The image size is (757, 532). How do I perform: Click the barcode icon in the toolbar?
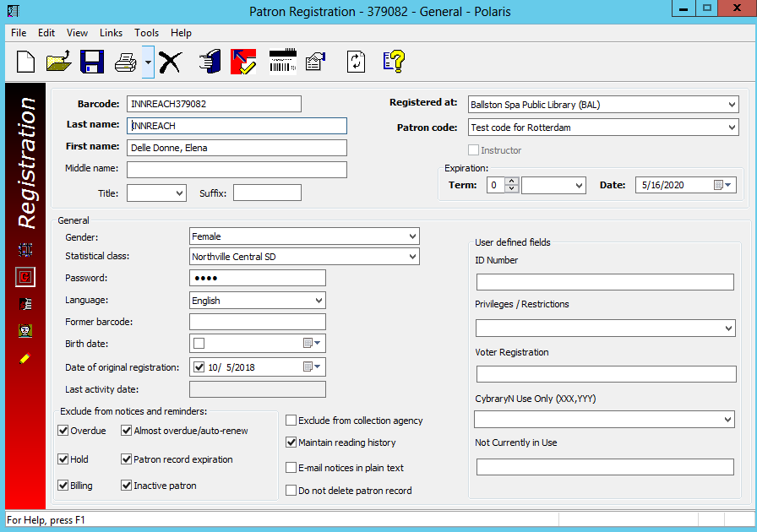point(282,62)
